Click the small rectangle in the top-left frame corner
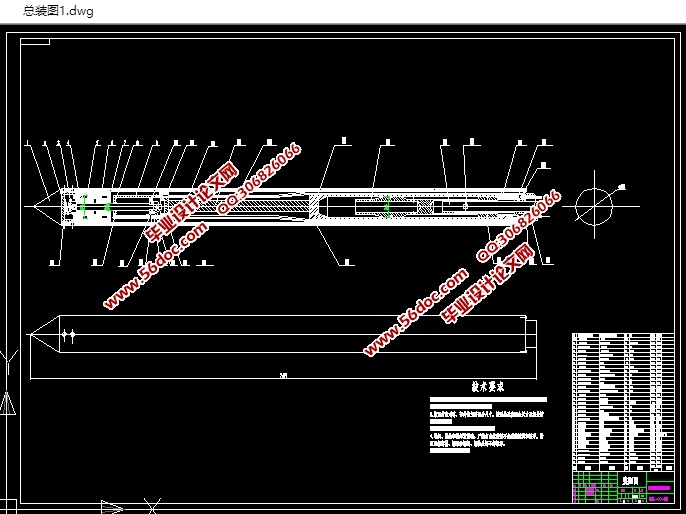686x514 pixels. pos(36,41)
